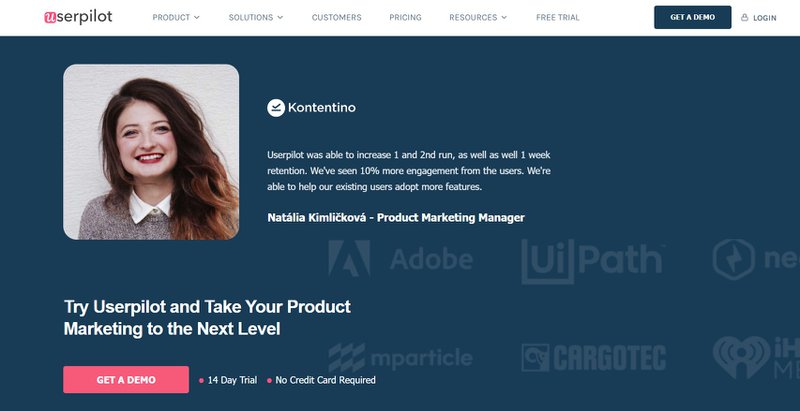Click Natália Kimličková's testimonial photo
800x411 pixels.
[x=151, y=152]
